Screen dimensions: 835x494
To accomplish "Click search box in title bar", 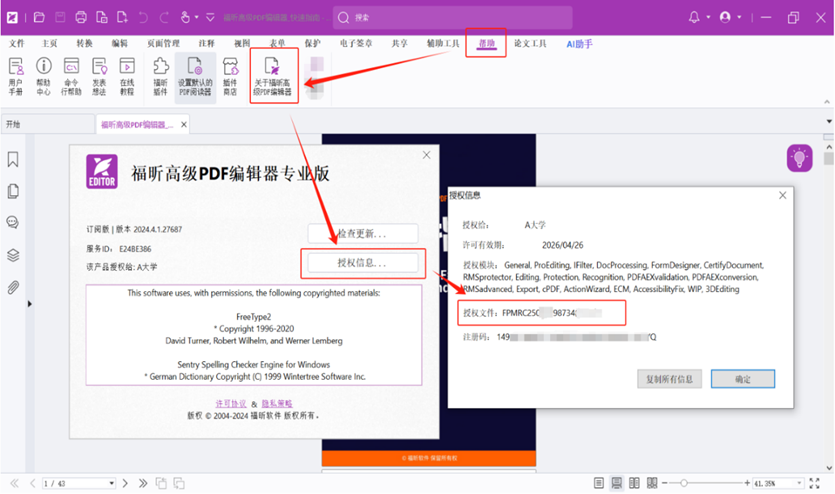I will point(453,18).
